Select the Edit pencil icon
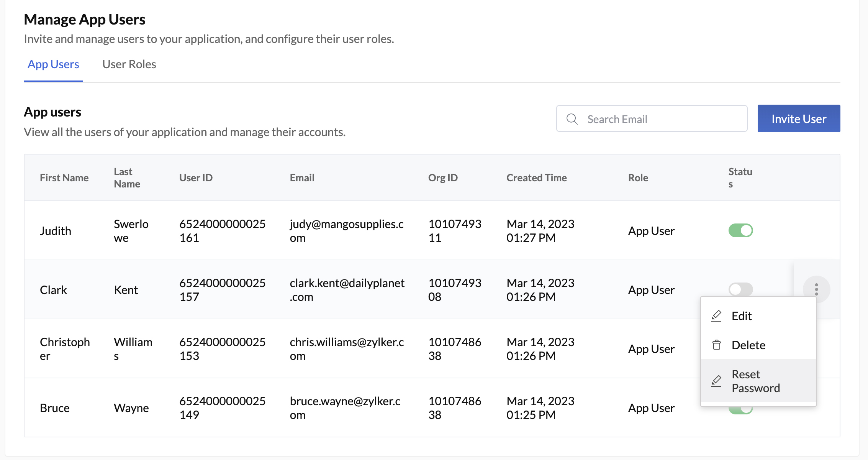Viewport: 868px width, 460px height. tap(716, 315)
